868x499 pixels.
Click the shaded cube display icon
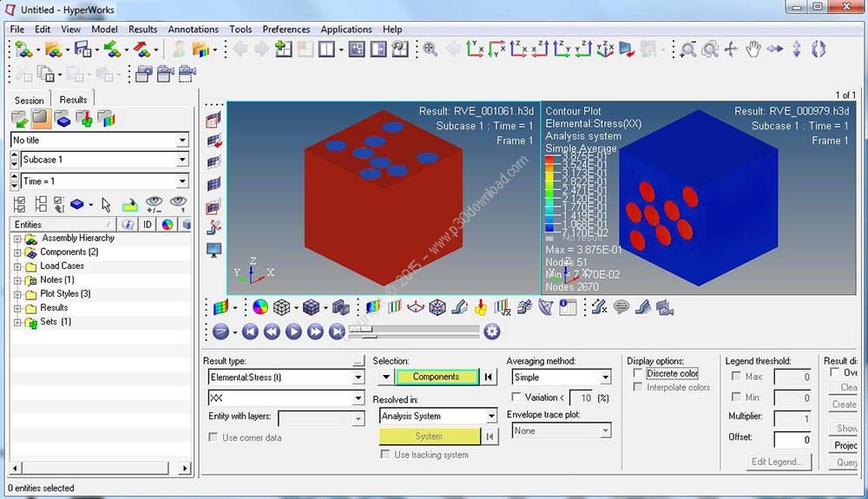[x=311, y=307]
